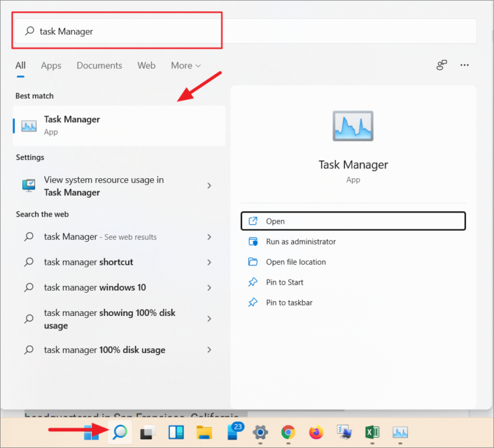Click the Open file location folder icon
494x448 pixels.
coord(253,261)
